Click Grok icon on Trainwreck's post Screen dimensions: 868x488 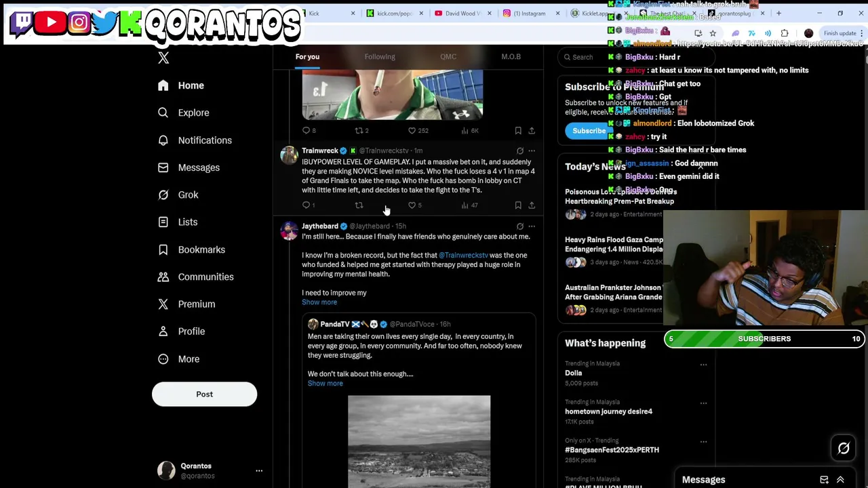click(520, 150)
